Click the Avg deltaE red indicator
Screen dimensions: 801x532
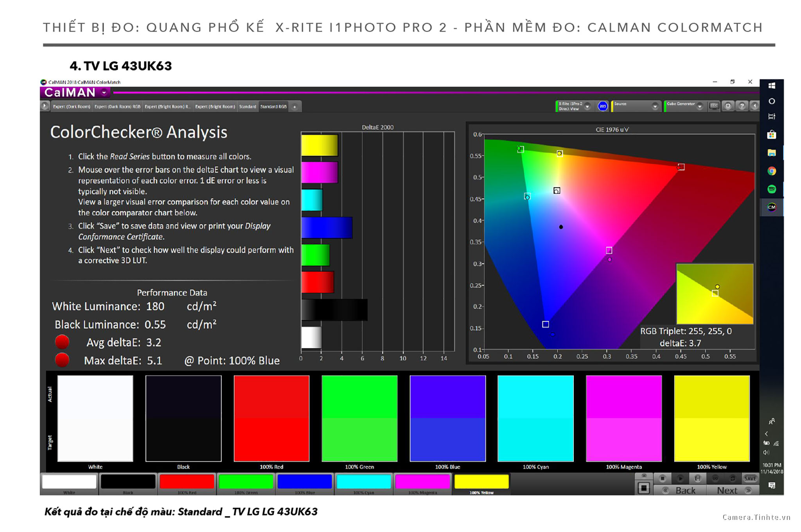coord(62,342)
